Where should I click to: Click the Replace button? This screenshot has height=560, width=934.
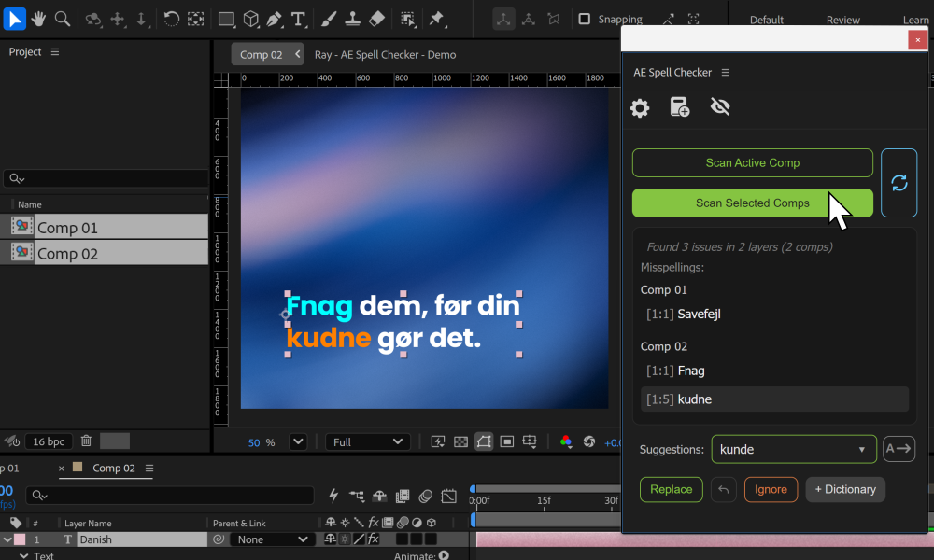click(672, 489)
